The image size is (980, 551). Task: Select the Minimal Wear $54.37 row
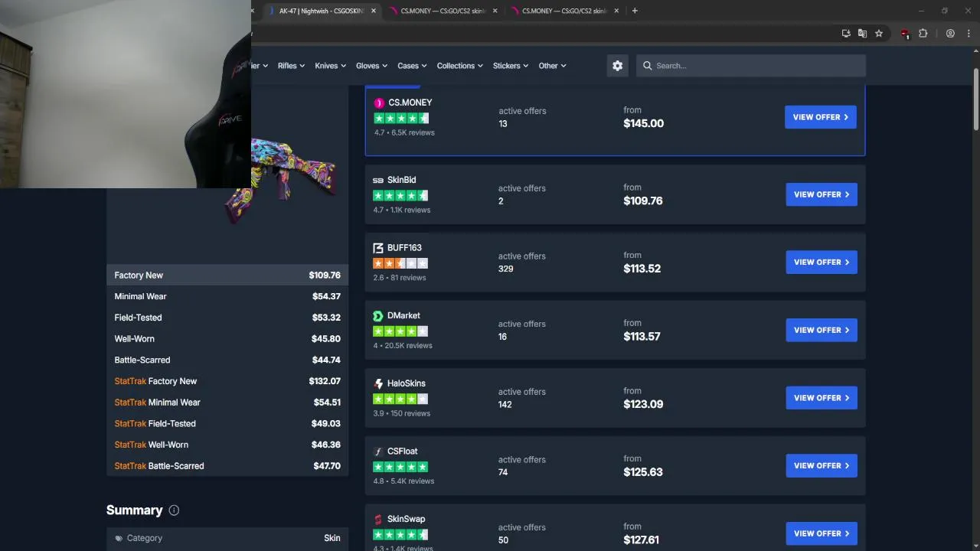227,296
